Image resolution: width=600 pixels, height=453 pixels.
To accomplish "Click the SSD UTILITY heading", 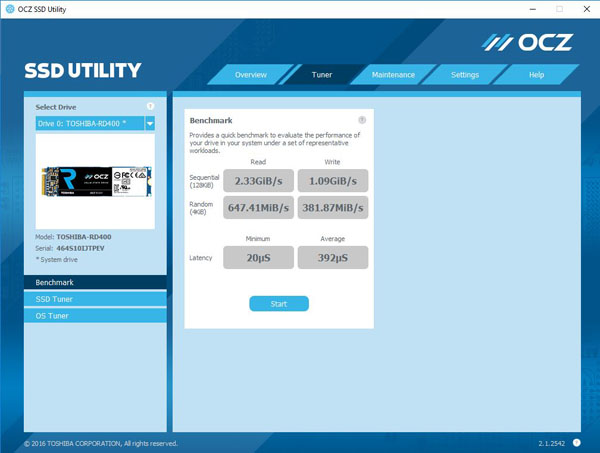I will [83, 71].
